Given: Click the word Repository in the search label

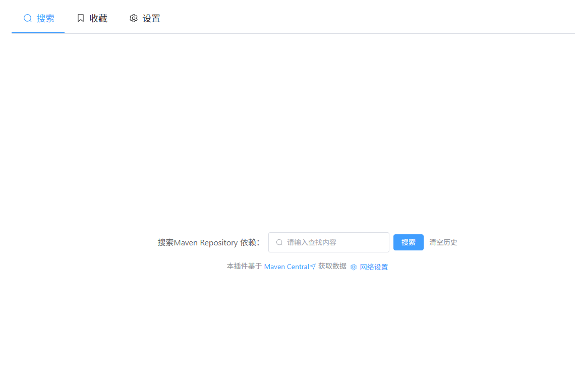Looking at the screenshot, I should pyautogui.click(x=219, y=243).
